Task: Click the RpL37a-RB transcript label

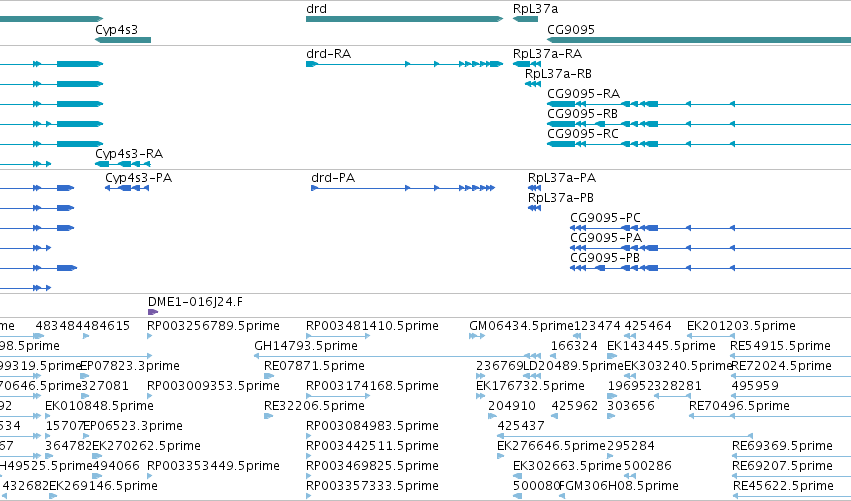Action: click(558, 74)
